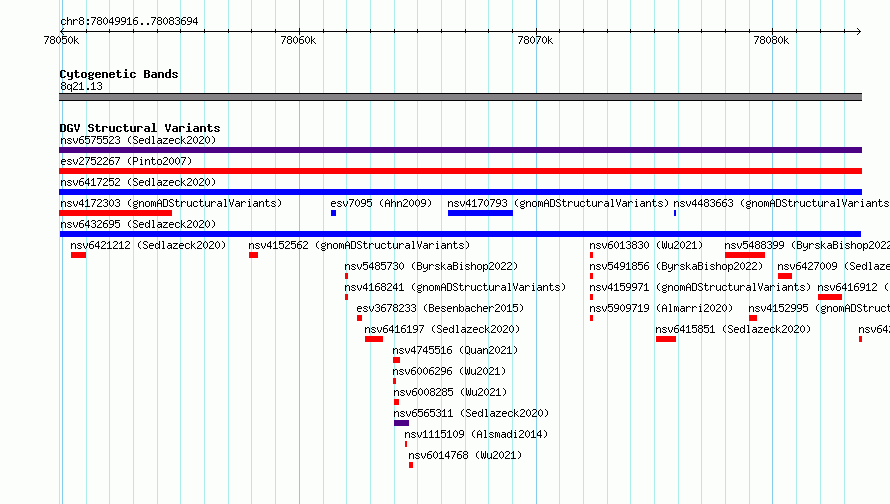Open the nsv6006296 (Wu2021) label
Image resolution: width=890 pixels, height=504 pixels.
[449, 371]
